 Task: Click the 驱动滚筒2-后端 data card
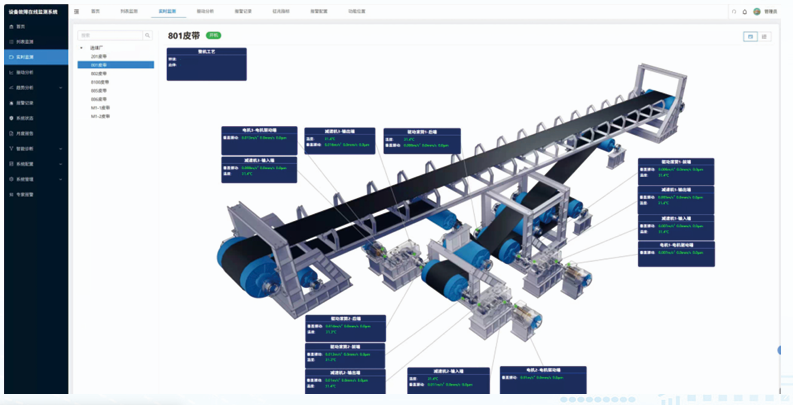345,328
